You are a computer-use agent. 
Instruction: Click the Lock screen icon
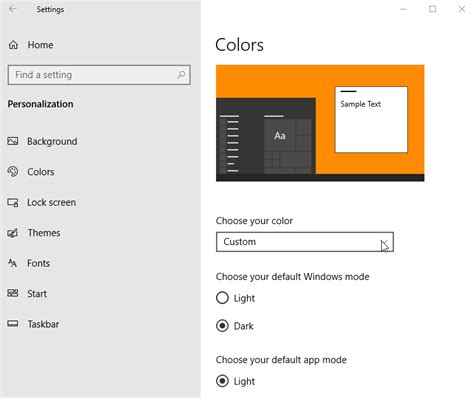[13, 202]
